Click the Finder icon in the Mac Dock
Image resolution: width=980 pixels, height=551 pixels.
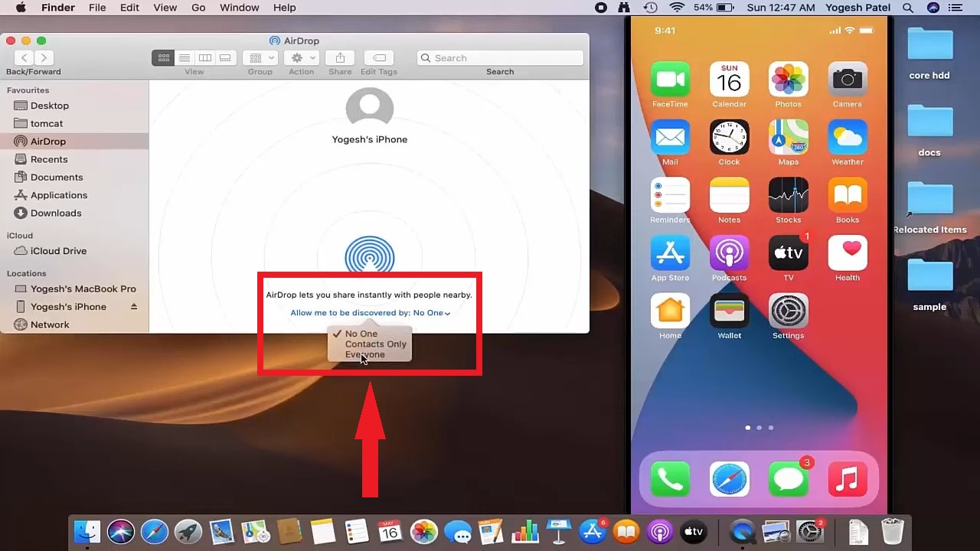point(87,531)
